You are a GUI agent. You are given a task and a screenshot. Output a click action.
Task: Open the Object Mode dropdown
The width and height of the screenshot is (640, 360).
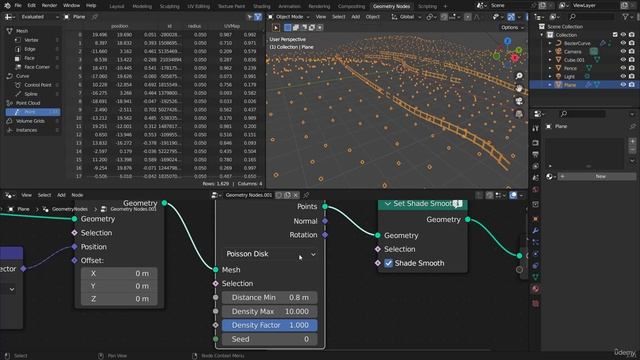(x=289, y=17)
